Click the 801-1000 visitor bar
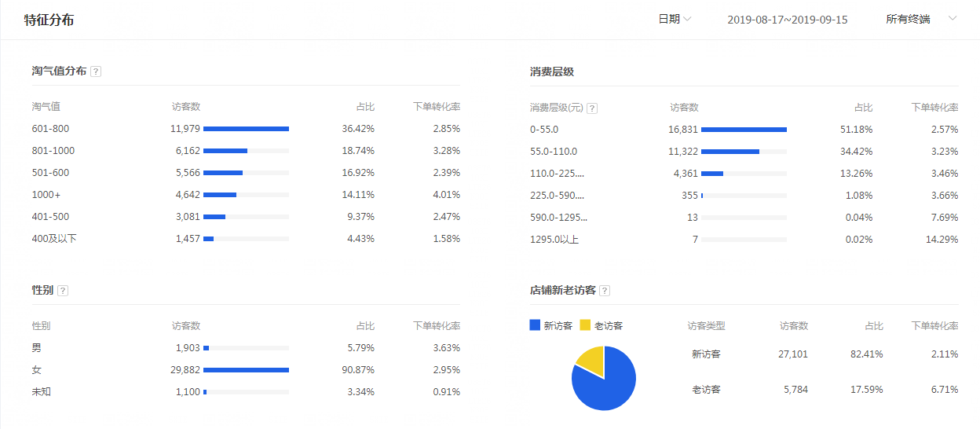 [x=225, y=151]
